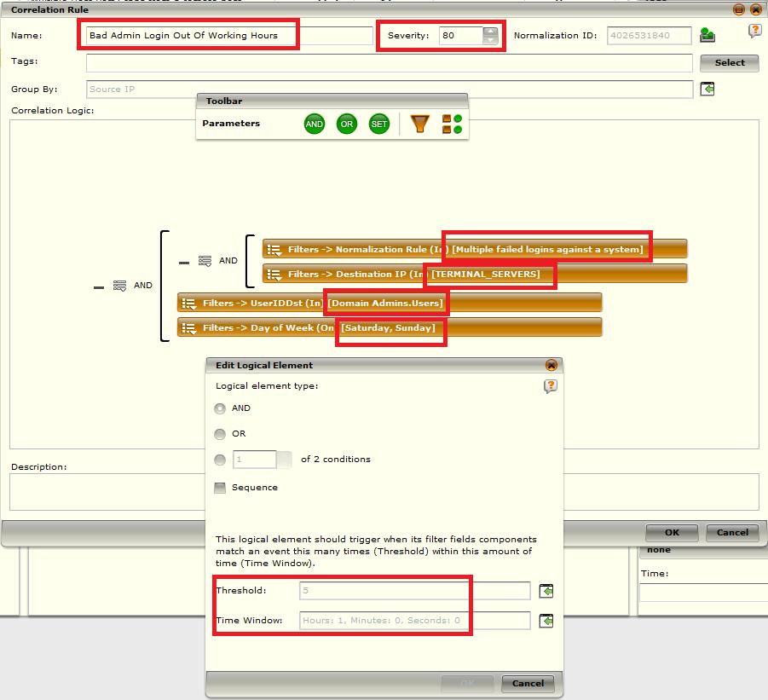Click the Time Window edit icon

coord(546,621)
